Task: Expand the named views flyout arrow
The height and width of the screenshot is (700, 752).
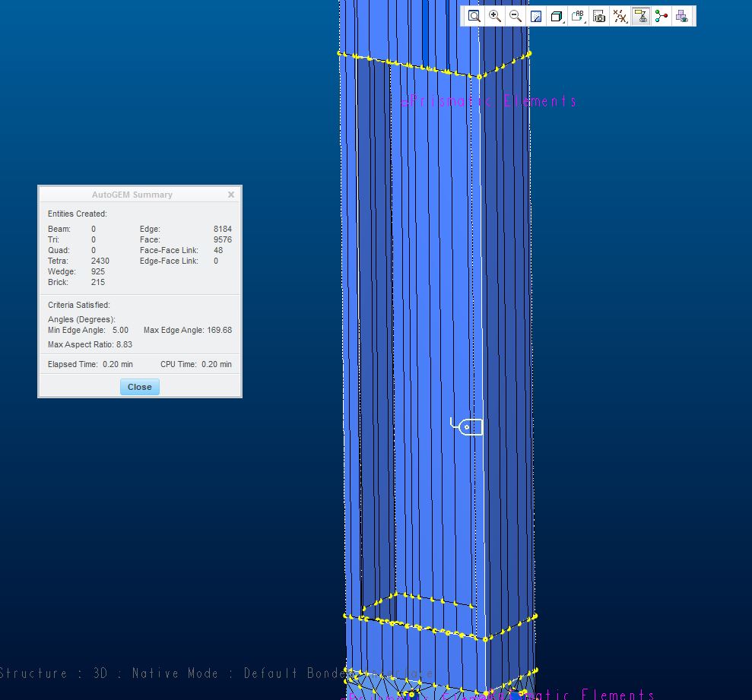Action: click(584, 21)
